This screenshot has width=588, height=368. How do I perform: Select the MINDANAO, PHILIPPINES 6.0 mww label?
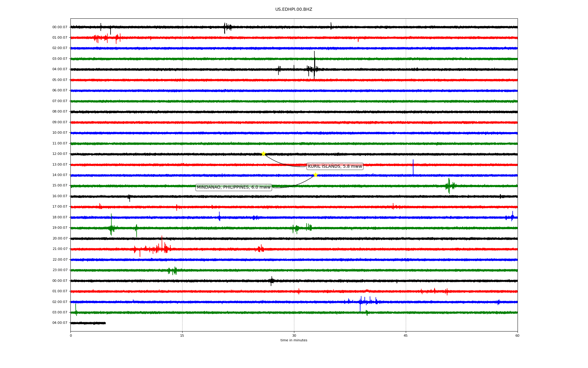233,187
